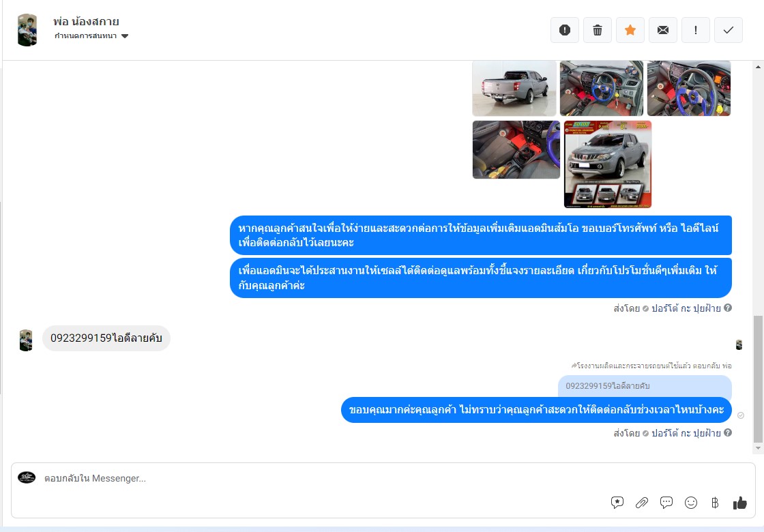This screenshot has height=532, width=764.
Task: Click the scroll down arrow of chat
Action: 758,448
